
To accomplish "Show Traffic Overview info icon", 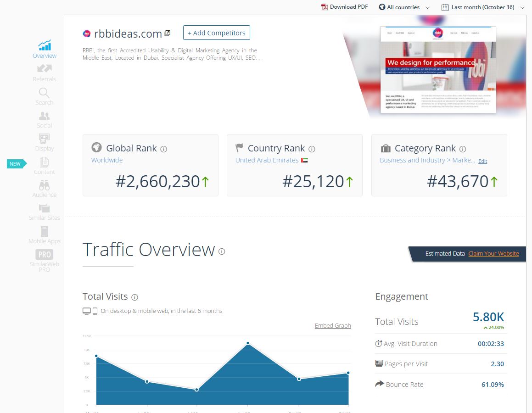I will coord(222,251).
